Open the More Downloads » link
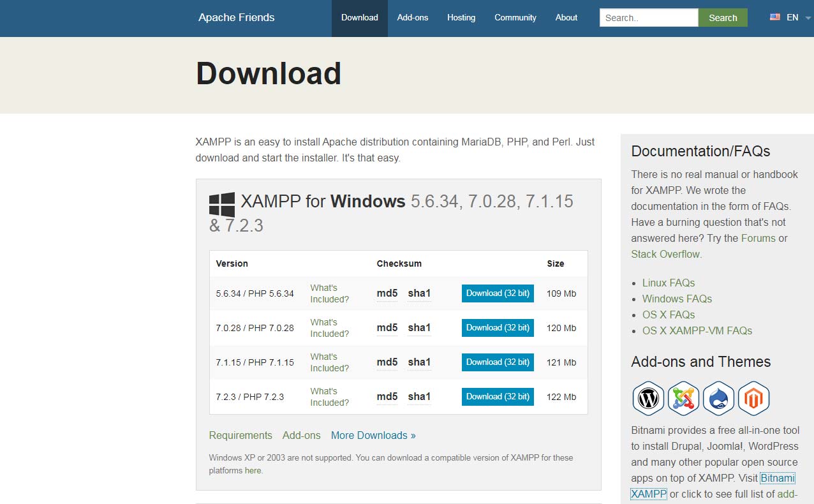The width and height of the screenshot is (814, 504). (x=373, y=435)
